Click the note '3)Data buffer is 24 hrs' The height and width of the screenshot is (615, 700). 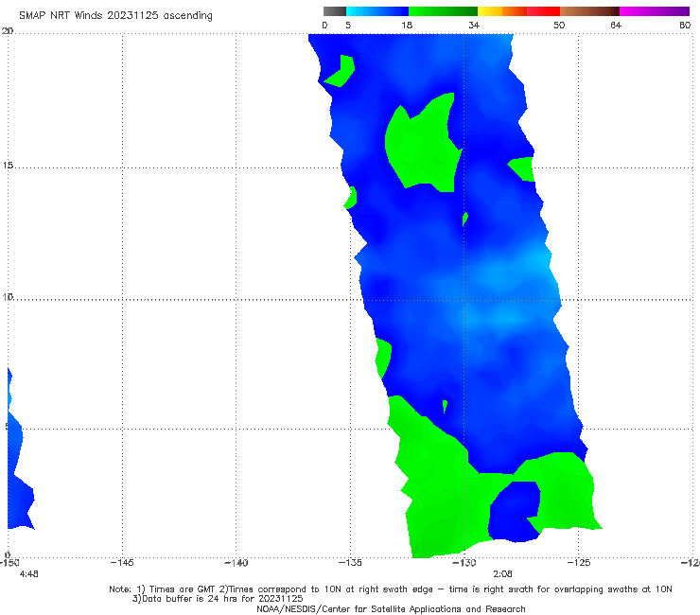218,599
